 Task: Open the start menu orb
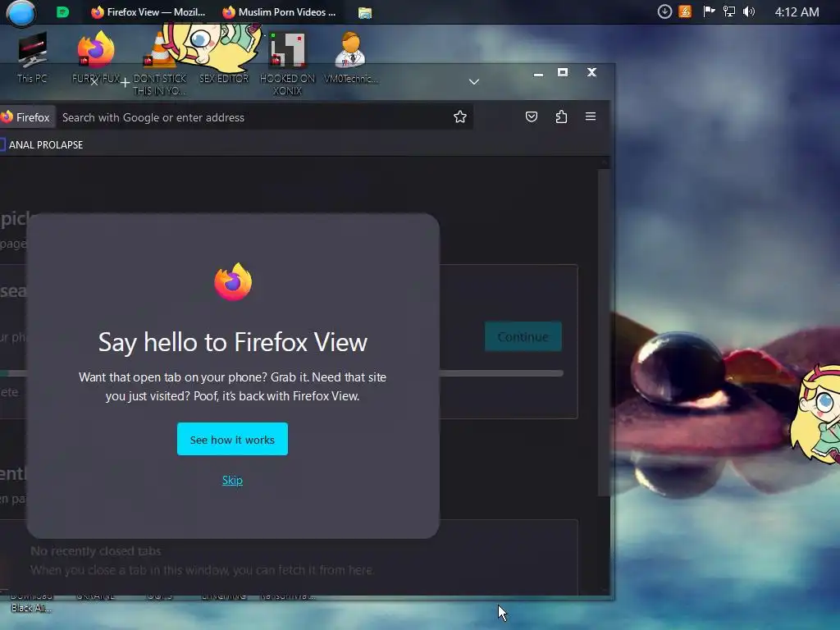click(x=21, y=13)
